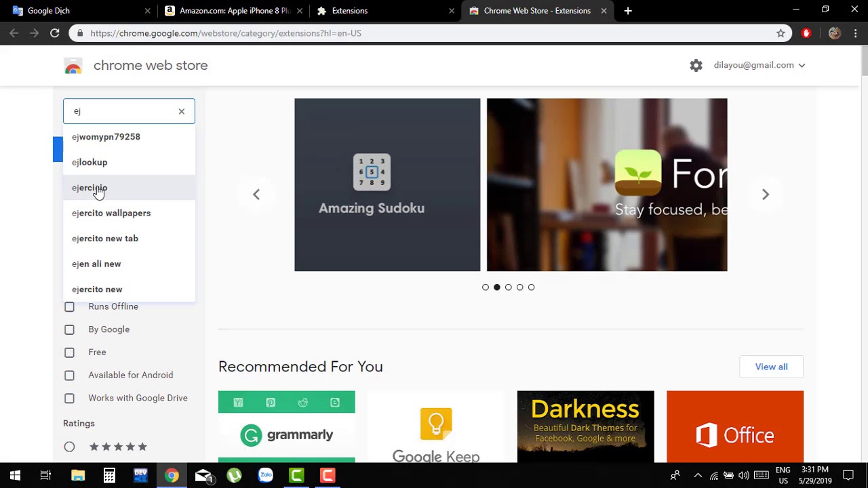
Task: Open uTorrent from the taskbar
Action: pos(234,475)
